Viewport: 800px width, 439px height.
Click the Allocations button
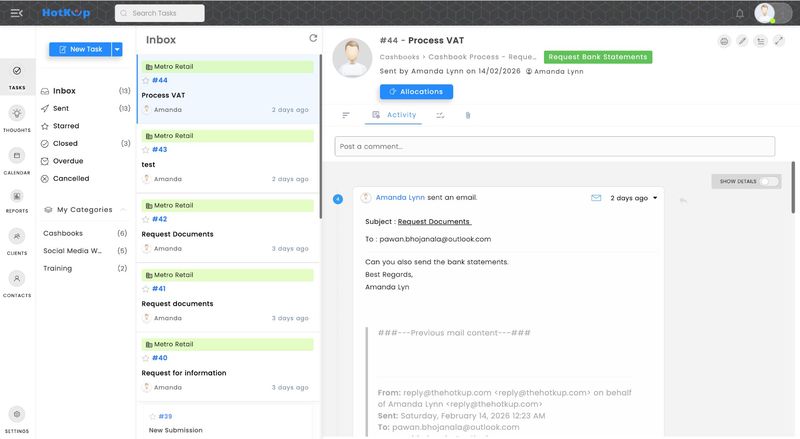[x=416, y=92]
